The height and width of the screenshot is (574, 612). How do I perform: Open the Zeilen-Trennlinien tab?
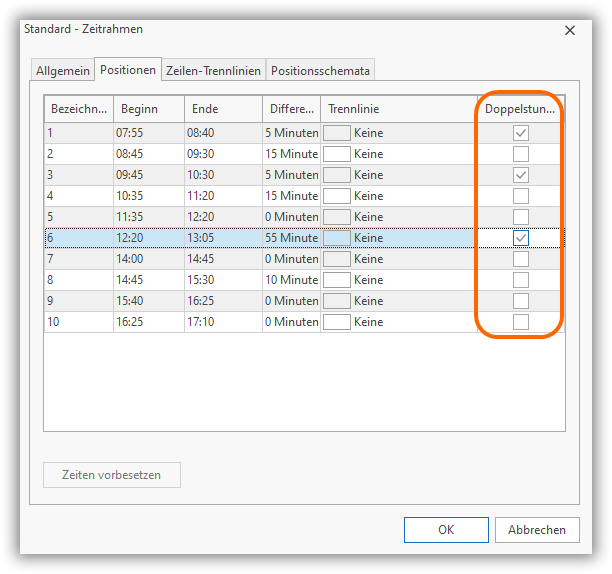214,71
